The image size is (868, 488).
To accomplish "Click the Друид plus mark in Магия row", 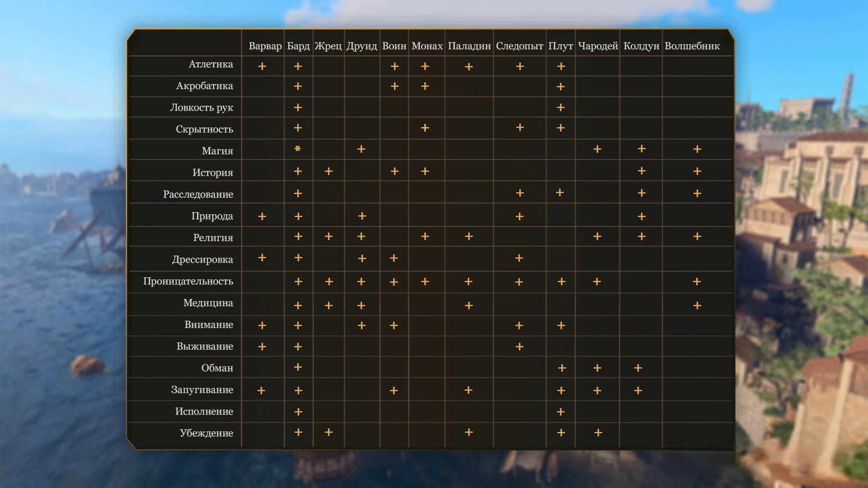I will tap(361, 149).
